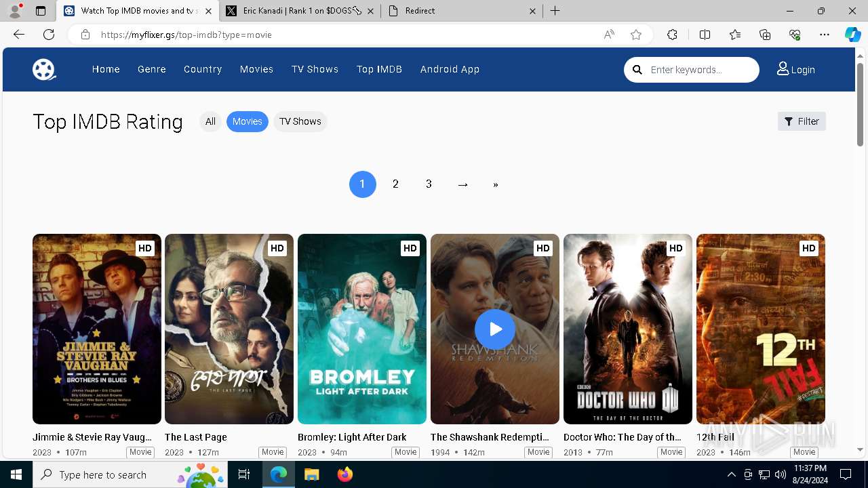Select the TV Shows filter pill
868x488 pixels.
pos(300,121)
